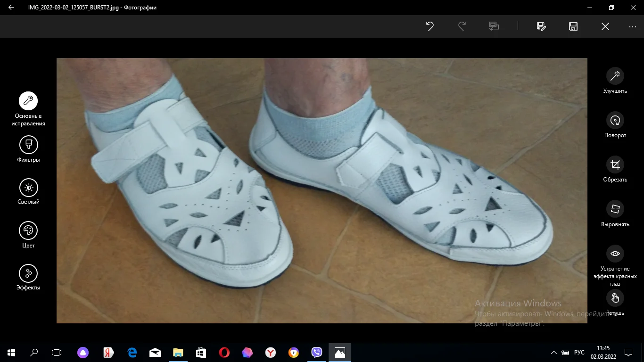This screenshot has height=362, width=644.
Task: Open the Эффекты section
Action: tap(28, 278)
